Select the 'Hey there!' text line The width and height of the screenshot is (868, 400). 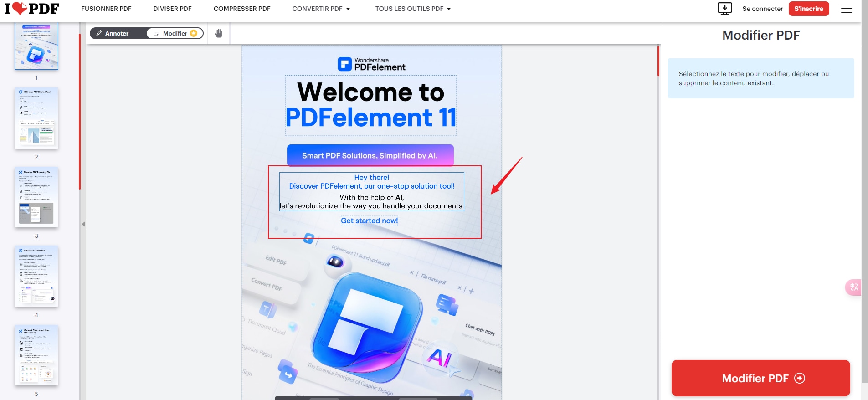[372, 178]
